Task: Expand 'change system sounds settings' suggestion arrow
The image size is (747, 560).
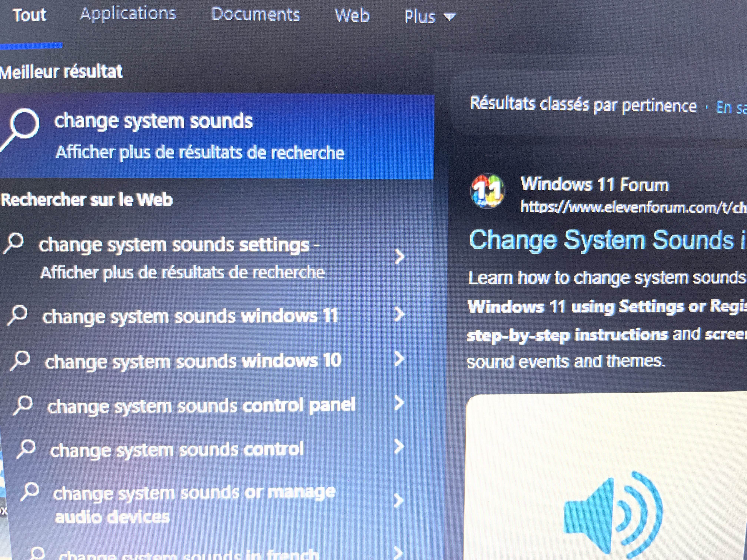Action: (x=399, y=256)
